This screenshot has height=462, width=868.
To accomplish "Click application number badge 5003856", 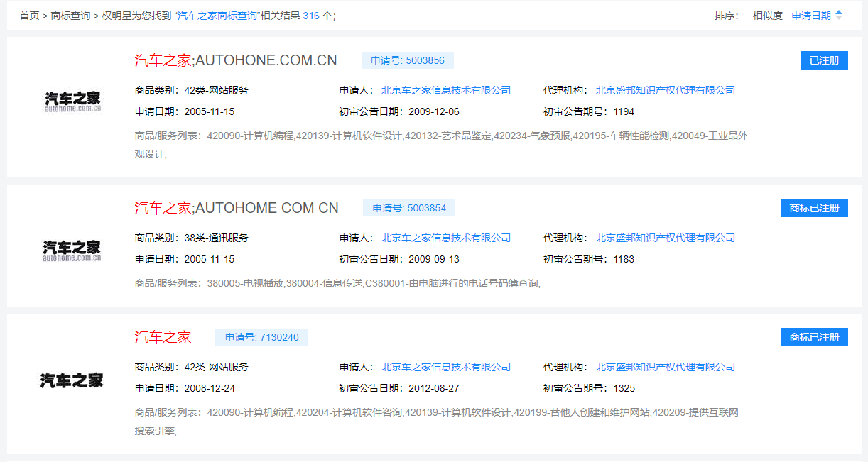I will point(408,60).
